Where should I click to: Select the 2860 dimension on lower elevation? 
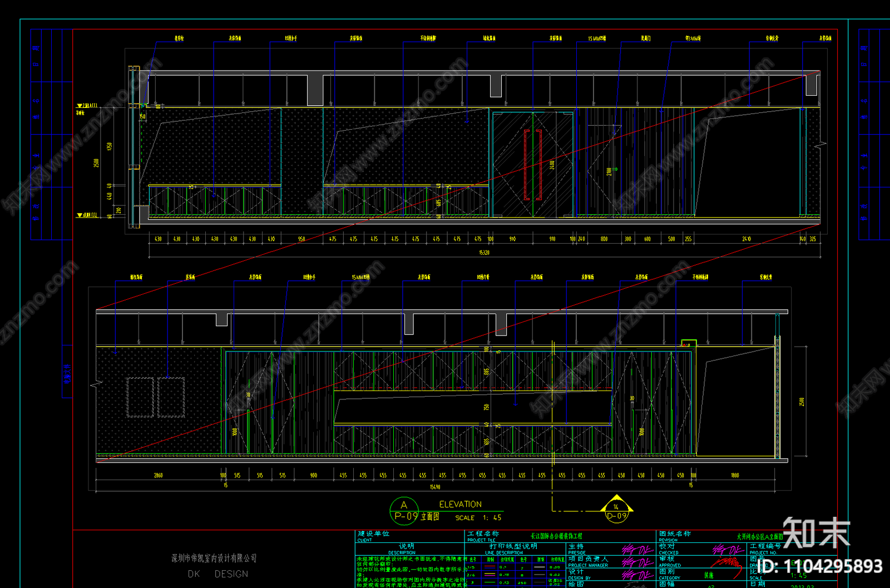(x=159, y=476)
